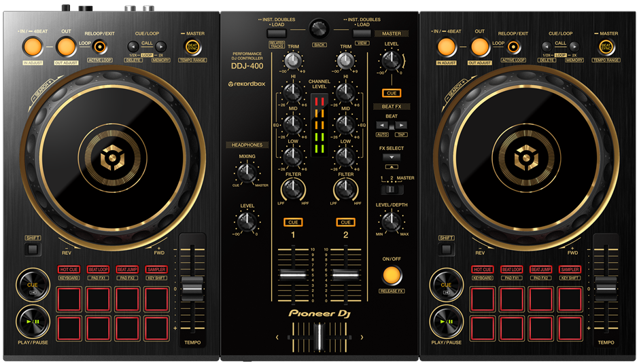Viewport: 639px width, 364px height.
Task: Click the FX SELECT down arrow button
Action: [x=392, y=157]
